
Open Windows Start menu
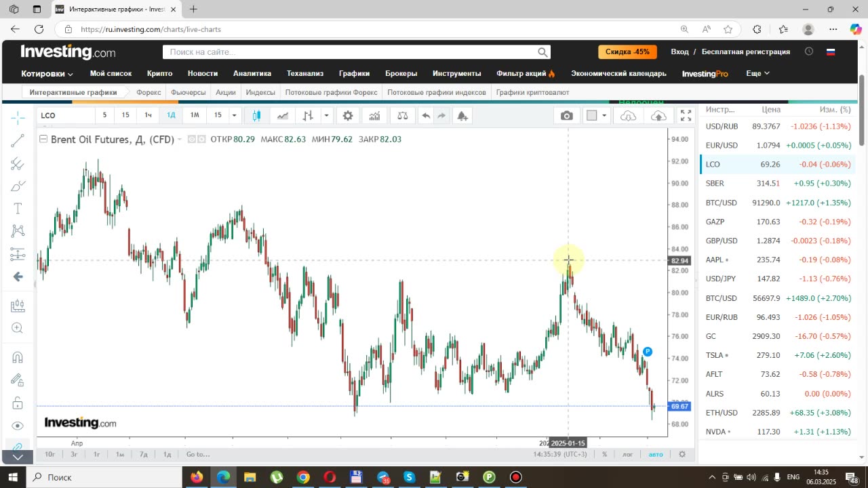point(14,477)
